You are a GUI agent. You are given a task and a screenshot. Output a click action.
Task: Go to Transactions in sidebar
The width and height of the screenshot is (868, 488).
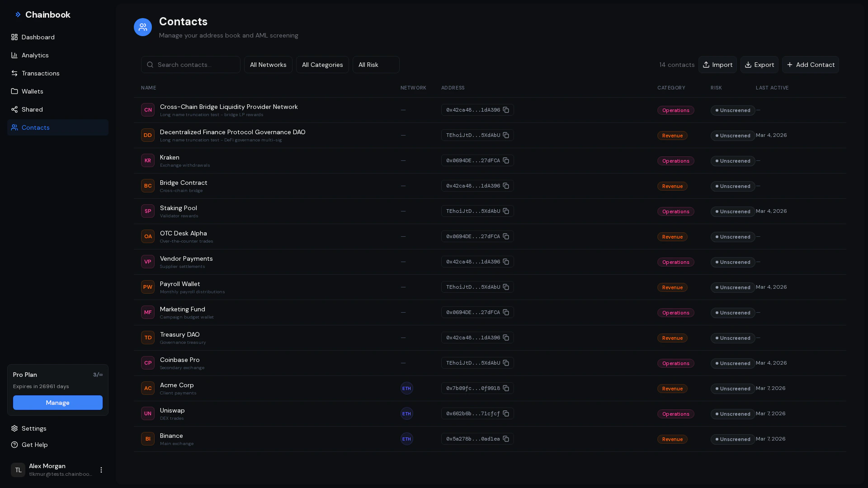40,73
